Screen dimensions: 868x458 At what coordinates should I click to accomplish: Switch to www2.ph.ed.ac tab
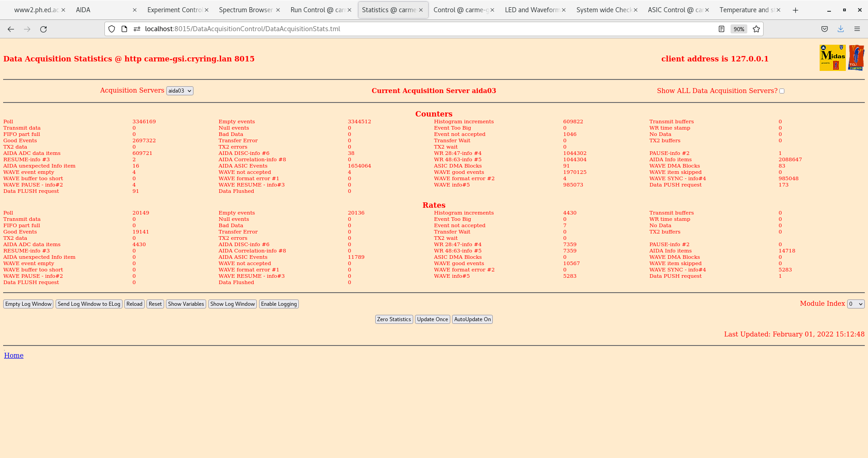point(36,10)
